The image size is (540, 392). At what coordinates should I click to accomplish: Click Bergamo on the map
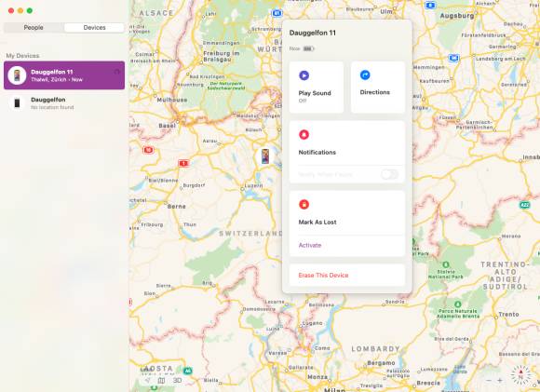(381, 363)
